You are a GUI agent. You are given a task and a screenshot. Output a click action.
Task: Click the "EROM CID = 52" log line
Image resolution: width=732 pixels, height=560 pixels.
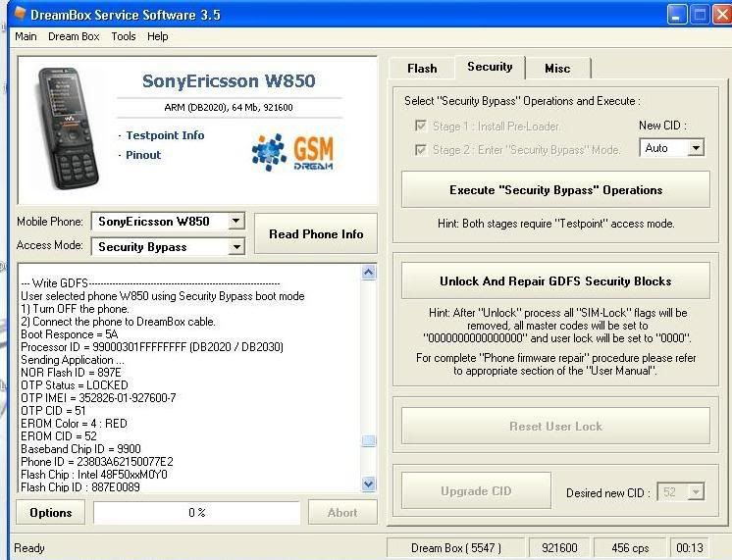click(x=58, y=435)
